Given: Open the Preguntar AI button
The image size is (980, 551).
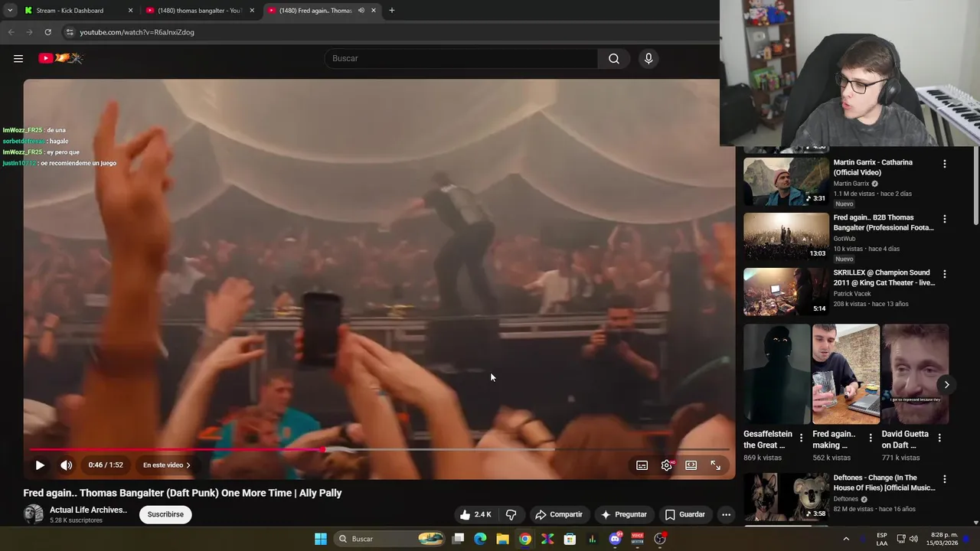Looking at the screenshot, I should coord(624,514).
